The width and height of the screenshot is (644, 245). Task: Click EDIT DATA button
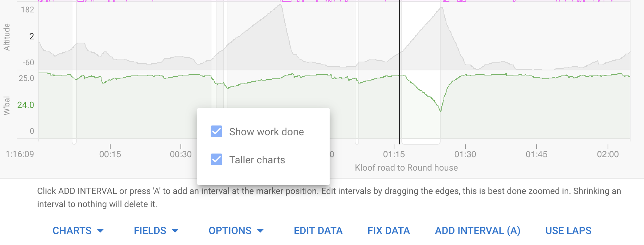pos(318,230)
